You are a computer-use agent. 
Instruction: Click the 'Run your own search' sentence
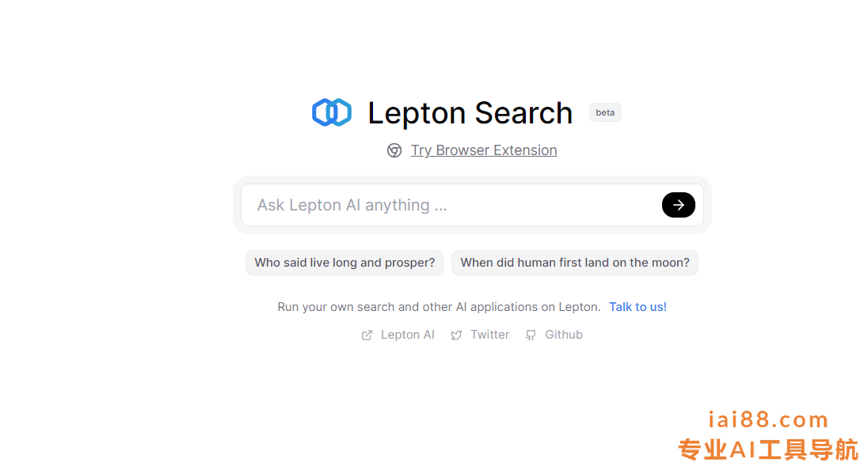click(439, 307)
